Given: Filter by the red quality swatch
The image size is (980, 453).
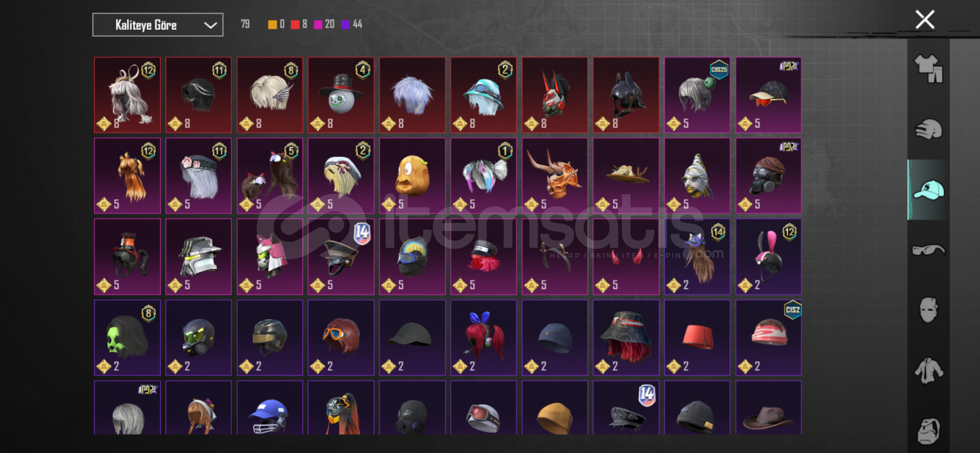Looking at the screenshot, I should click(x=295, y=24).
